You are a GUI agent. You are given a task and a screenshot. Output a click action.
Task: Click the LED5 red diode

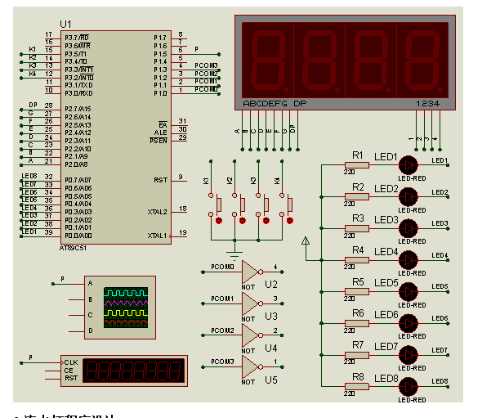408,292
